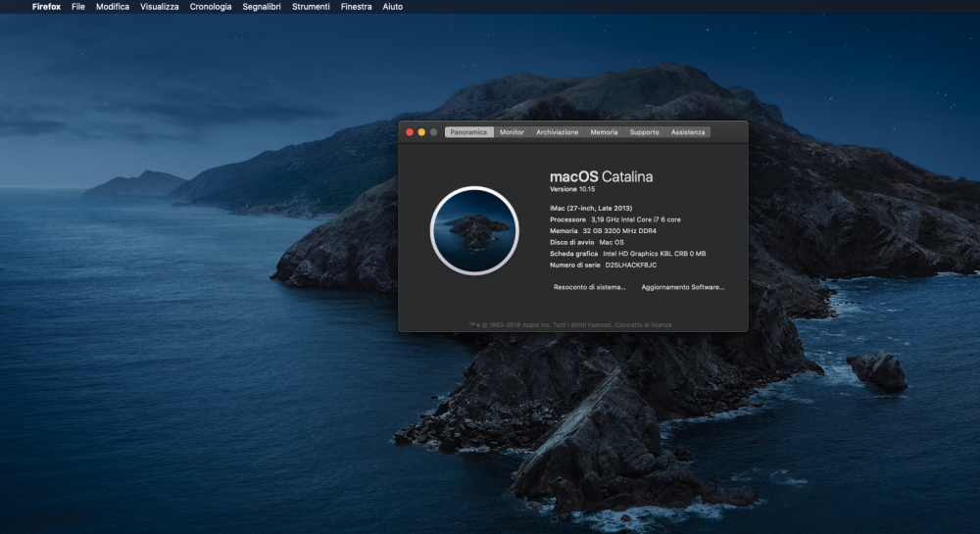Minimize window with the yellow button

[x=421, y=132]
